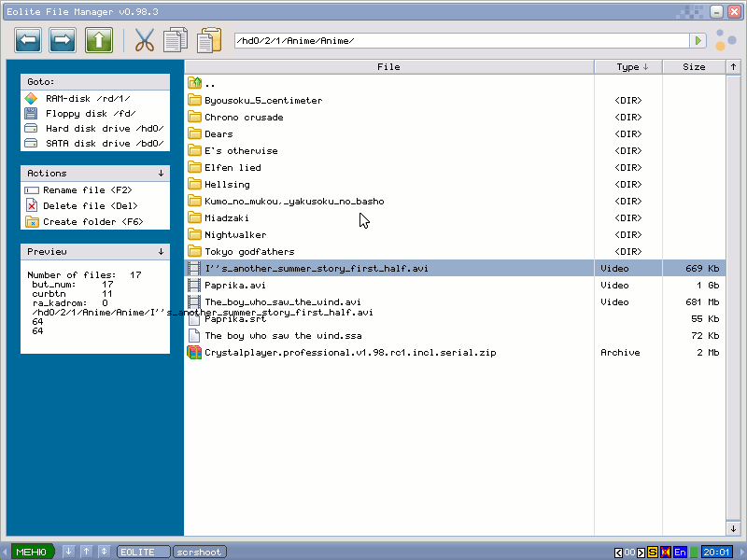Go up one directory with green arrow
The image size is (747, 560).
[99, 40]
